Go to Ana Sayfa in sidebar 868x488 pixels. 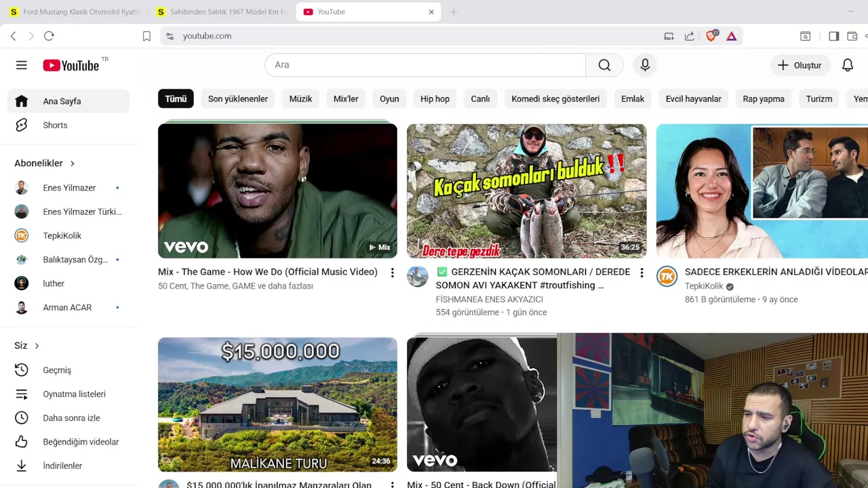pos(68,101)
